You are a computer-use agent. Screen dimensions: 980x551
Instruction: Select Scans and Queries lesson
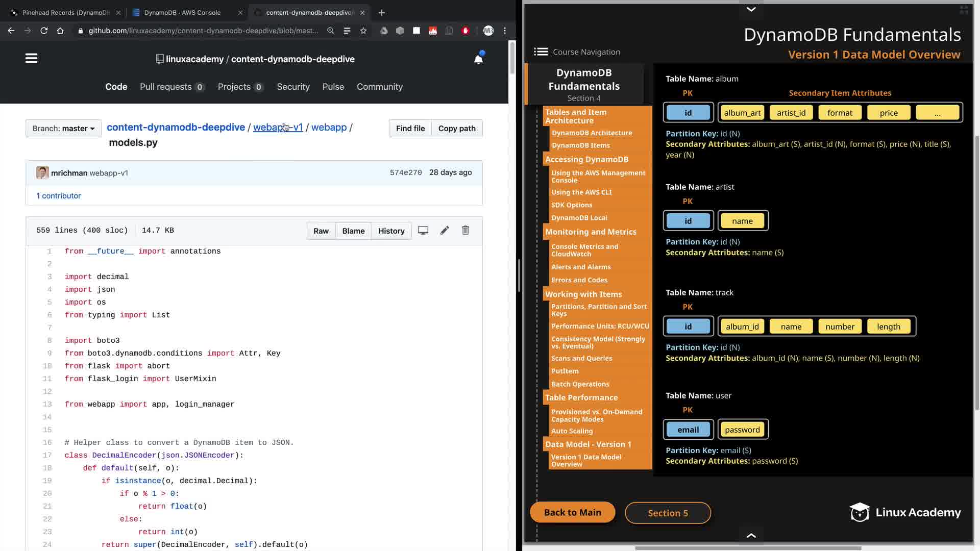click(x=581, y=358)
